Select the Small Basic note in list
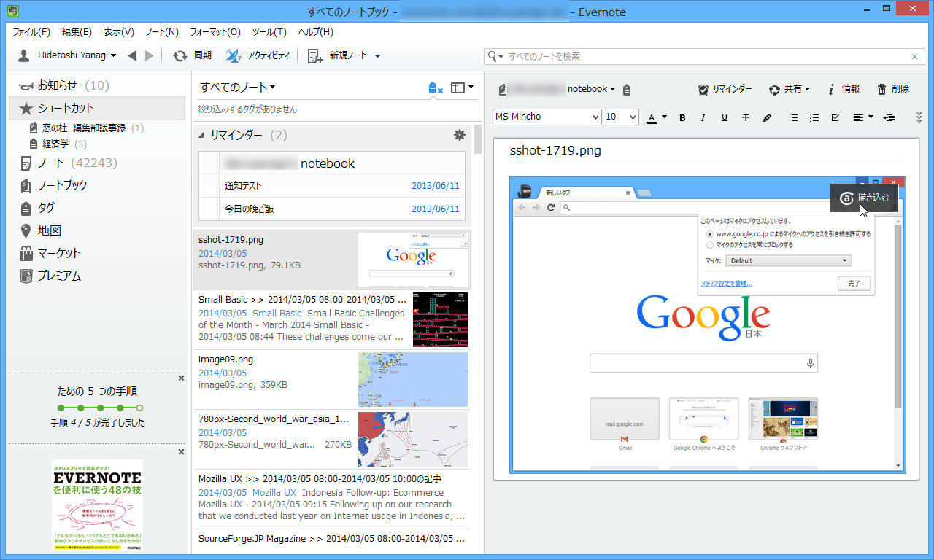The image size is (934, 560). point(332,319)
